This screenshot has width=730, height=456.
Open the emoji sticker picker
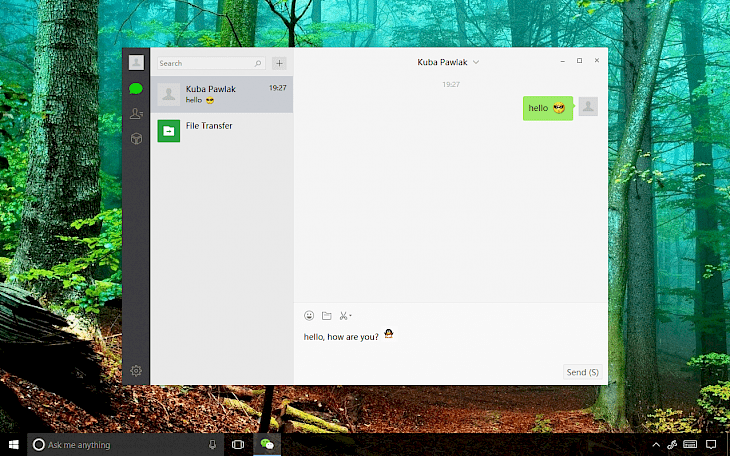[309, 315]
